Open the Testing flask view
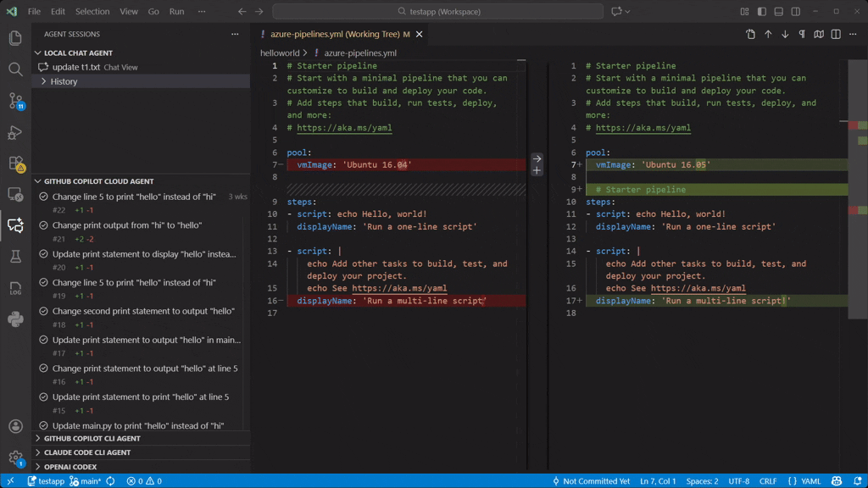868x488 pixels. tap(15, 256)
